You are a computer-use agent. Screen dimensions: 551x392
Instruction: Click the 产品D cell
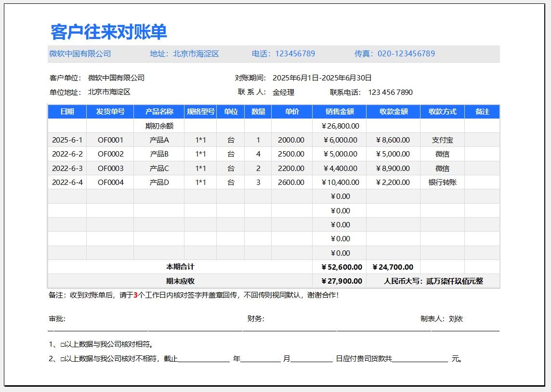pos(159,183)
